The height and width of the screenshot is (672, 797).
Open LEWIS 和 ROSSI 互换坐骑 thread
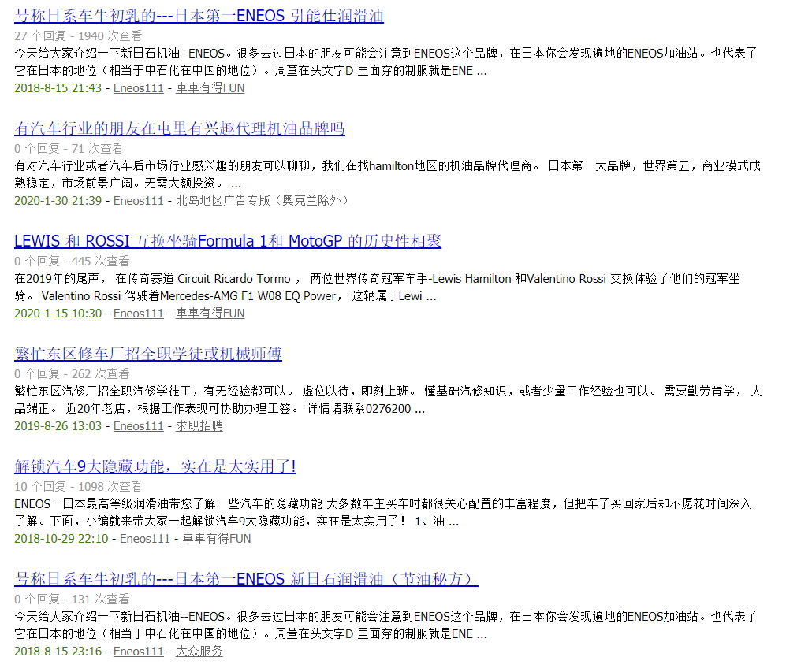(228, 241)
